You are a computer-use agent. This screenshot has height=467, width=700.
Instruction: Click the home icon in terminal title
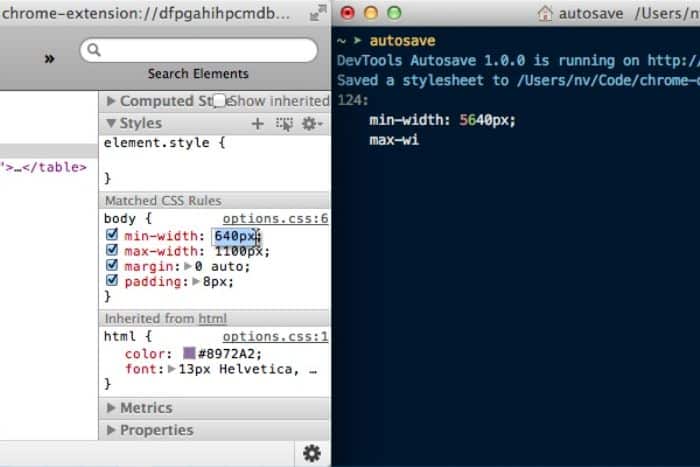point(545,14)
